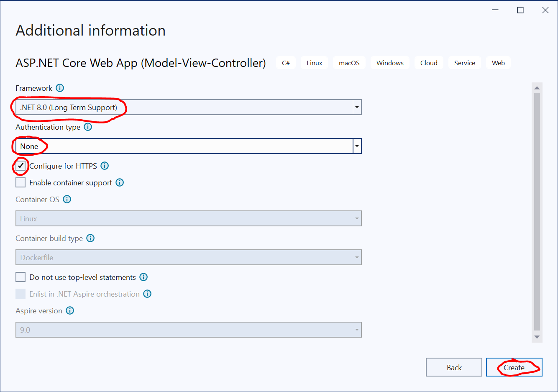Open the Framework dropdown

tap(189, 107)
